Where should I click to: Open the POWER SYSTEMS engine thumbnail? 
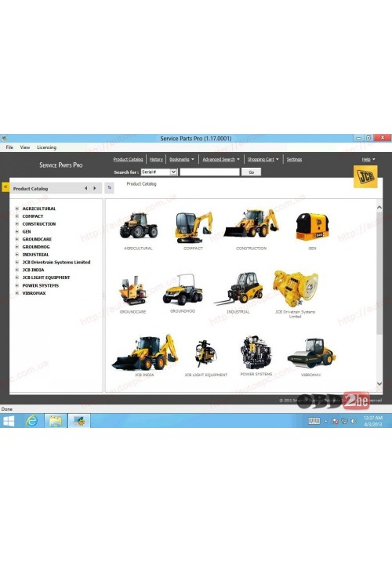(x=256, y=352)
